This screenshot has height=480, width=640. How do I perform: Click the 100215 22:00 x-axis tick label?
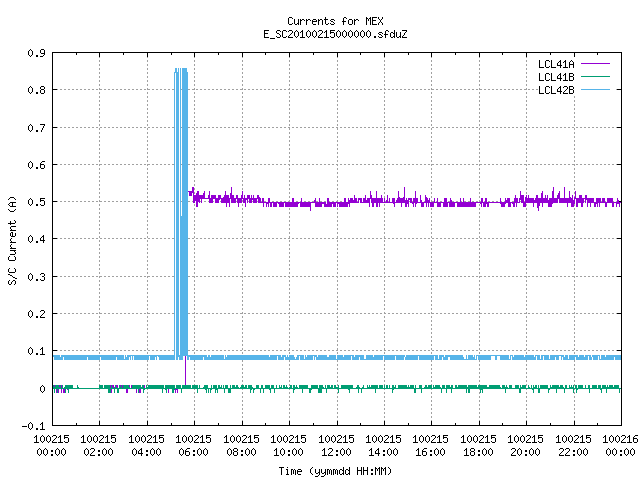click(573, 446)
